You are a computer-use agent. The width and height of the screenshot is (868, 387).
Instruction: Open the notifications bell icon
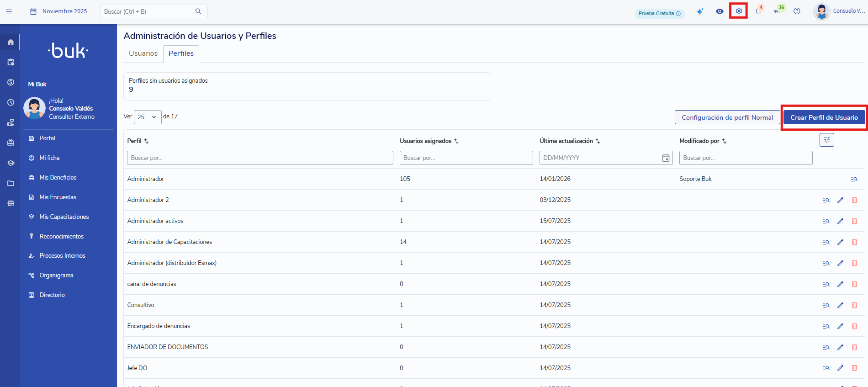click(x=758, y=11)
